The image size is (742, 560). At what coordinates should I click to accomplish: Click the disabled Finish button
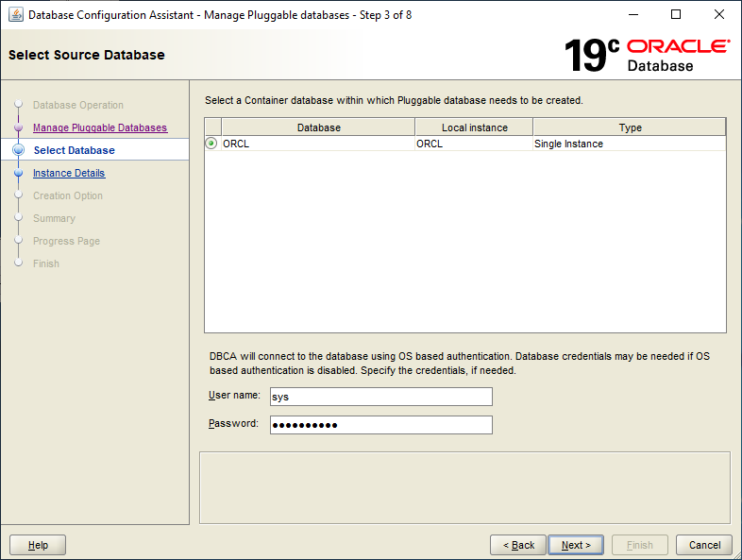(640, 545)
